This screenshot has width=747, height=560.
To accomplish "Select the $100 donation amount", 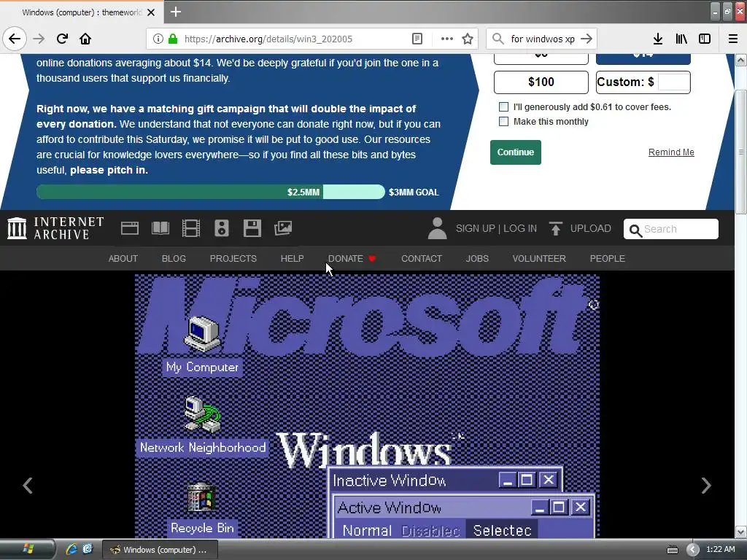I will [x=541, y=82].
